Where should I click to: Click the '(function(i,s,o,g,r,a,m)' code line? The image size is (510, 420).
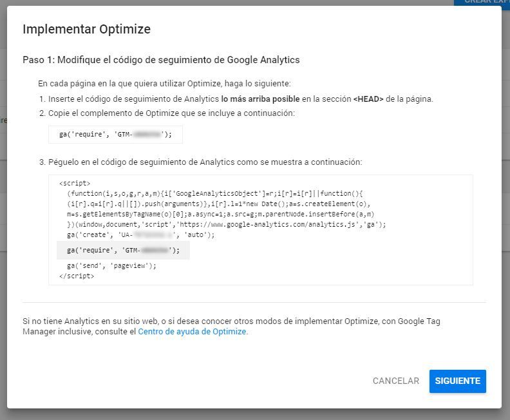coord(214,193)
